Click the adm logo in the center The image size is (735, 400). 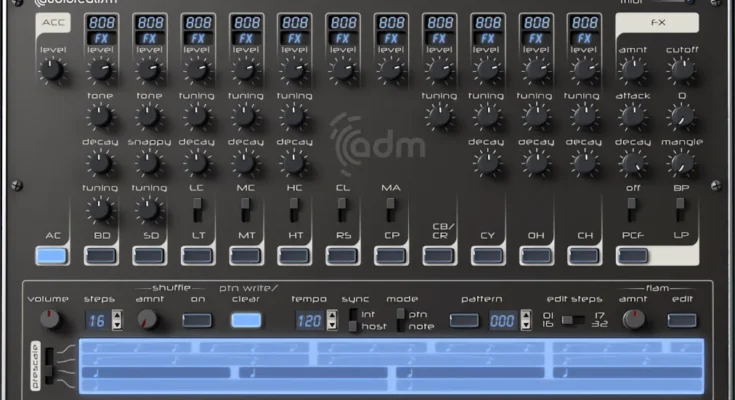[x=378, y=147]
